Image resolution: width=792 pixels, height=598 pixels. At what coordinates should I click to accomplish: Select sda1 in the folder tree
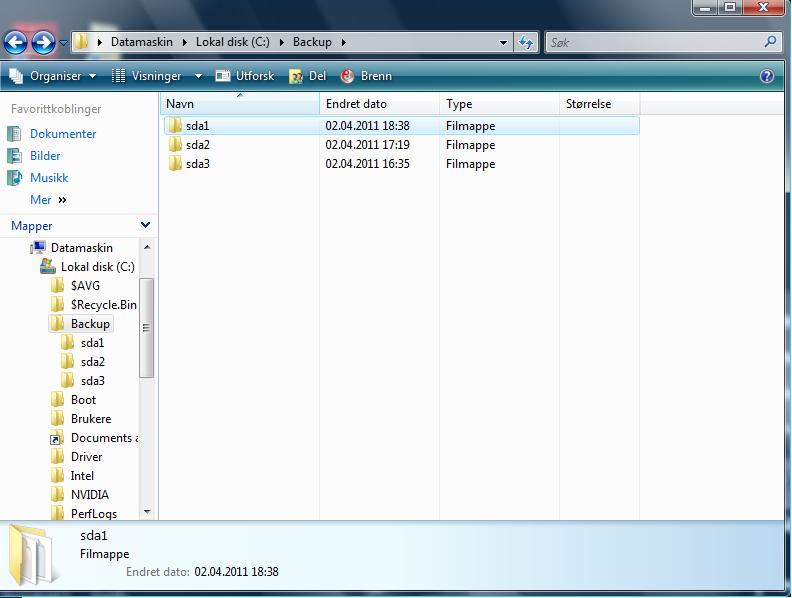pyautogui.click(x=92, y=343)
